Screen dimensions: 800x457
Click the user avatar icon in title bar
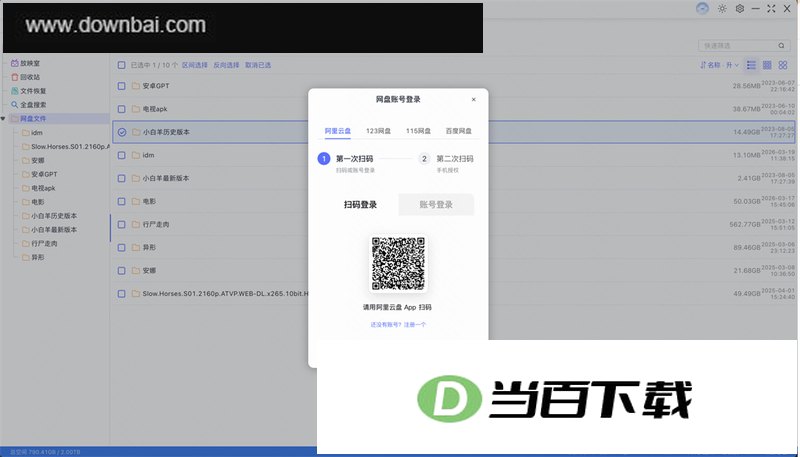(x=703, y=9)
